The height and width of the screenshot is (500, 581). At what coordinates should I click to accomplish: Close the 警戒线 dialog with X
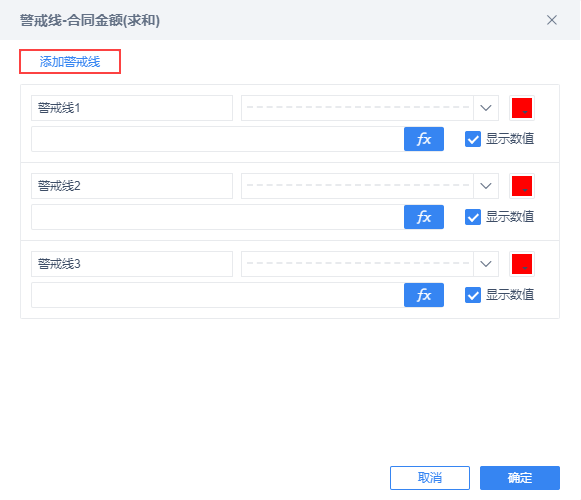552,20
